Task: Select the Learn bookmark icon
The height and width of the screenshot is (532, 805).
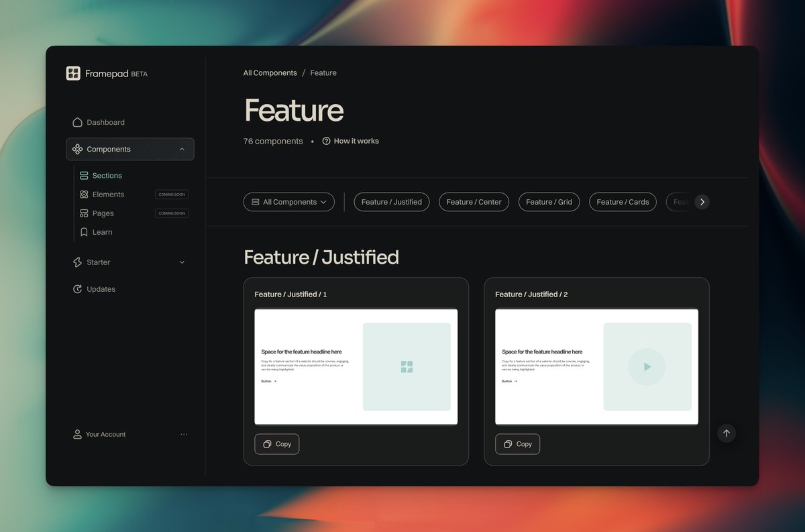Action: tap(84, 231)
